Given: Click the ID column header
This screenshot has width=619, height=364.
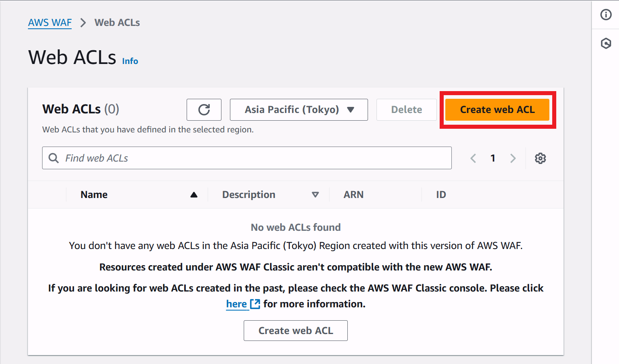Looking at the screenshot, I should 441,195.
